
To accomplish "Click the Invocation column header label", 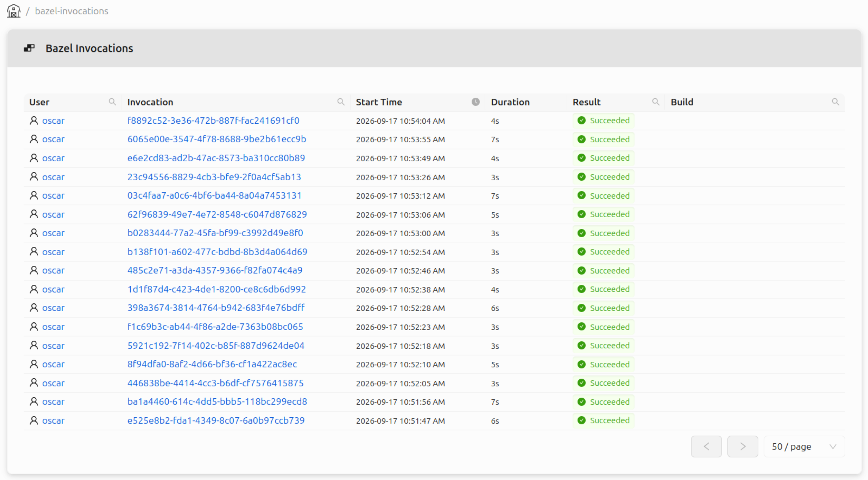I will (150, 102).
